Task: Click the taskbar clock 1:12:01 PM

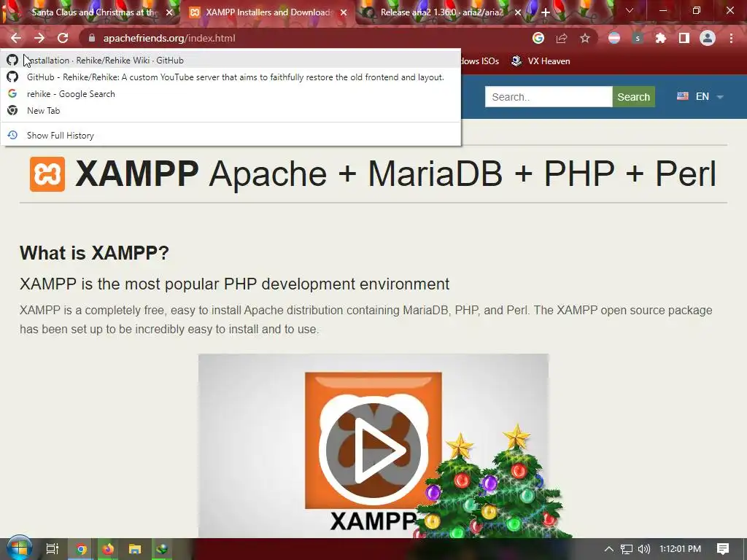Action: pyautogui.click(x=680, y=549)
